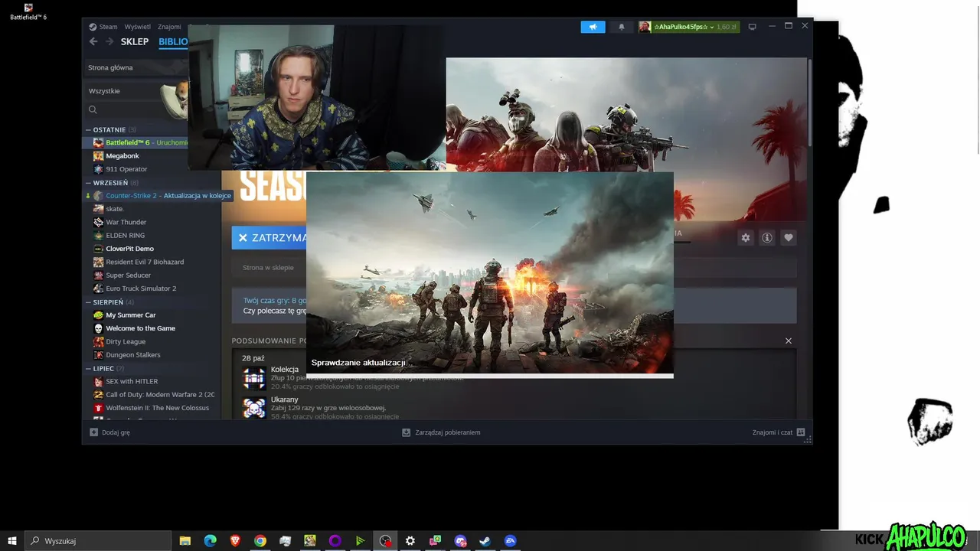Collapse the OSTATNIE section
Image resolution: width=980 pixels, height=551 pixels.
[112, 129]
